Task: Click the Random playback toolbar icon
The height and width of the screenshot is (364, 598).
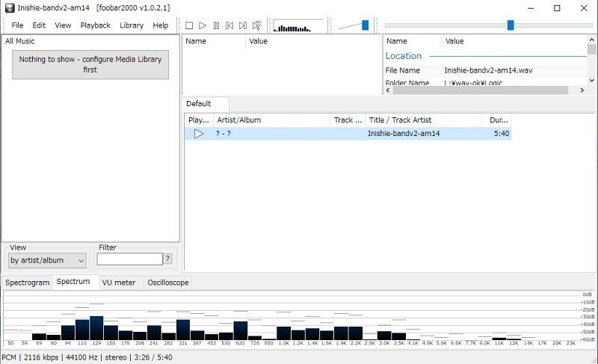Action: tap(256, 25)
